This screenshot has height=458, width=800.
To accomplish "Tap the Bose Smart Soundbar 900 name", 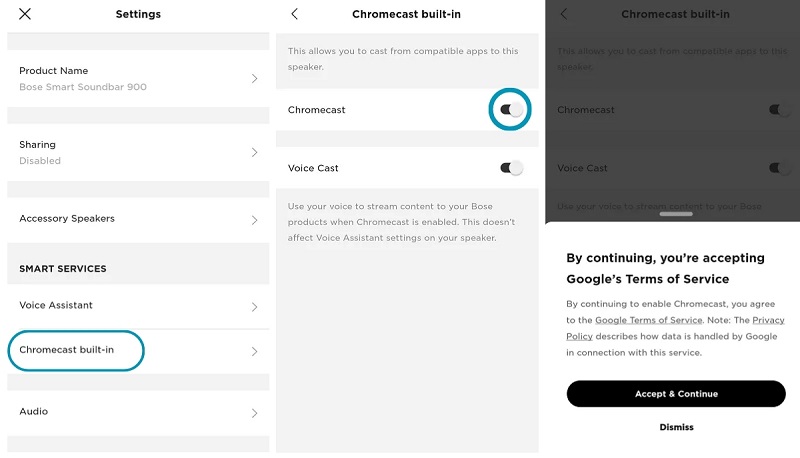I will [x=83, y=87].
